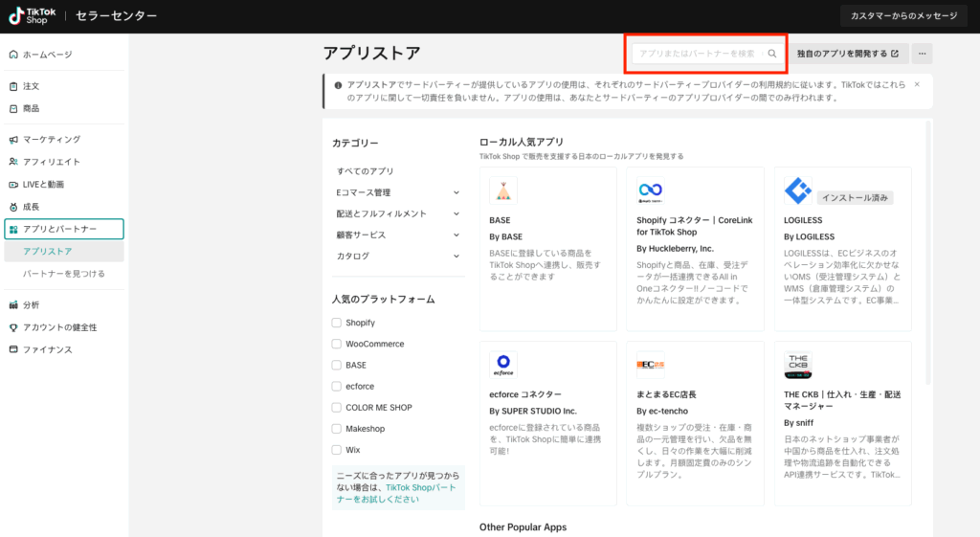Follow the TikTok Shopパートナー link
The image size is (980, 537).
[396, 493]
